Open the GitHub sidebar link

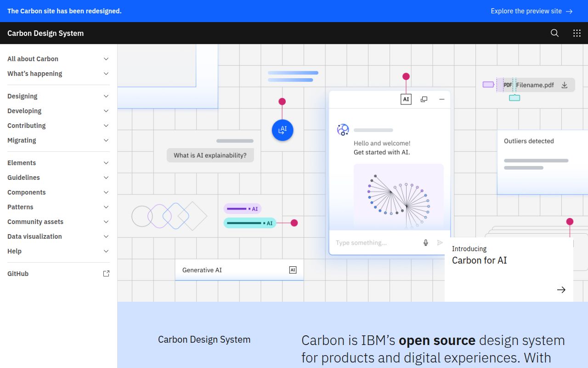[x=58, y=274]
